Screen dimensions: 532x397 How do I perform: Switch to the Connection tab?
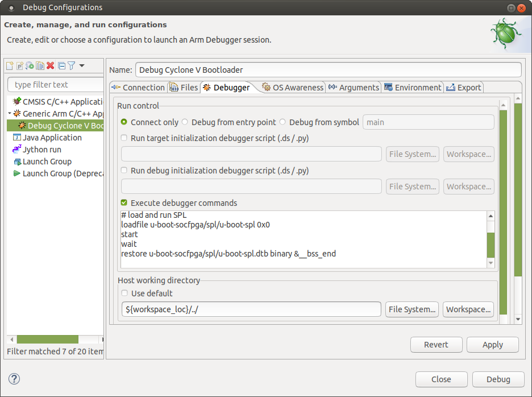pyautogui.click(x=138, y=88)
